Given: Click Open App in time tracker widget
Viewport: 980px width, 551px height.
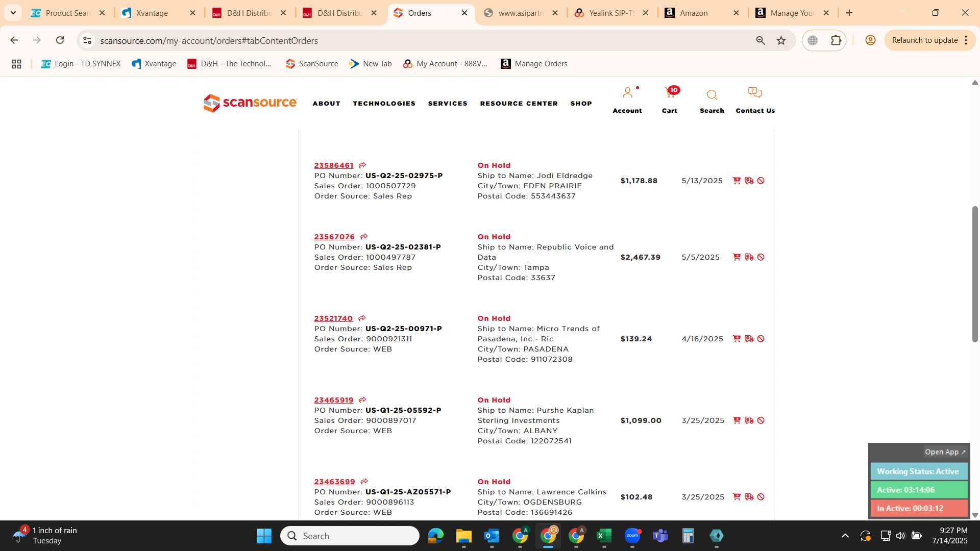Looking at the screenshot, I should tap(945, 452).
